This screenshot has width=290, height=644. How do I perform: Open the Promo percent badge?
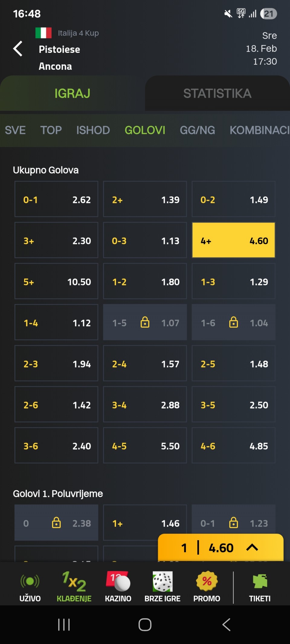coord(207,587)
